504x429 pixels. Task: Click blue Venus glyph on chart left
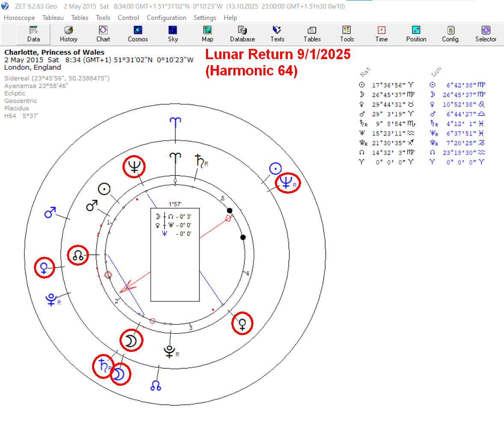click(44, 267)
